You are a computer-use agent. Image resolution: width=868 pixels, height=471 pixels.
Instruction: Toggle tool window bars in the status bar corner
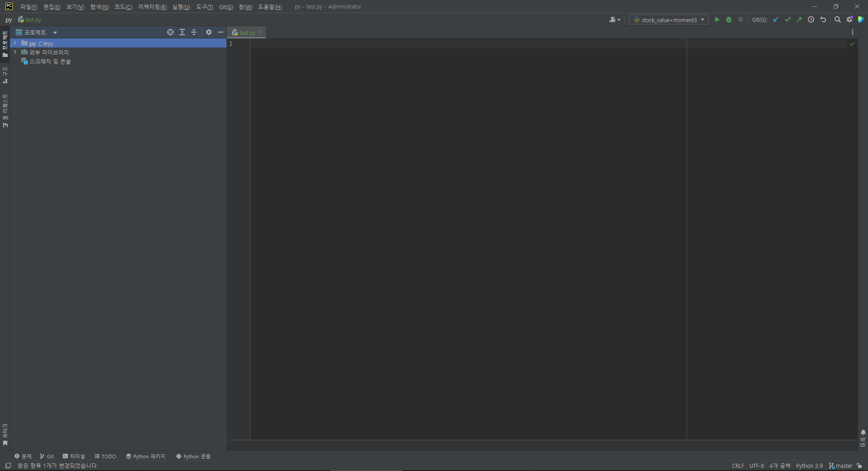click(8, 466)
